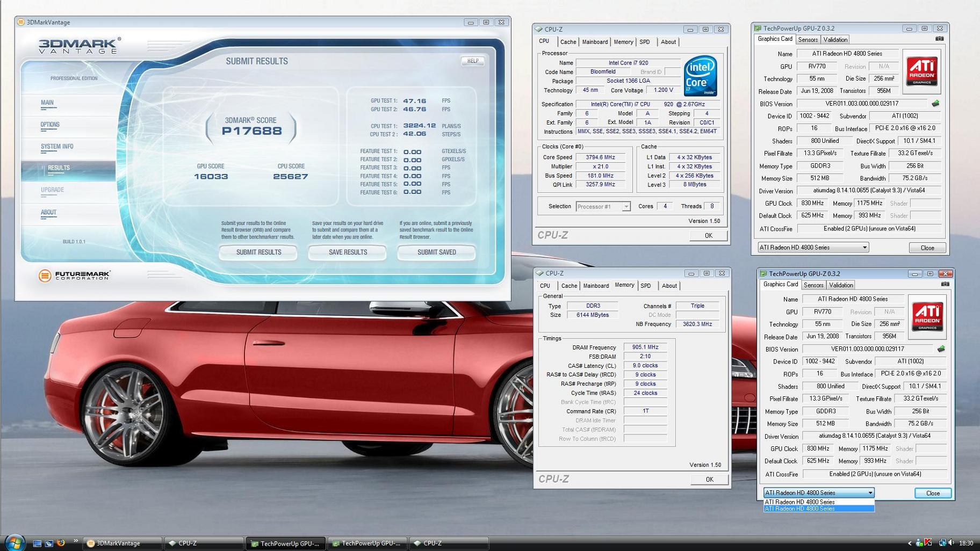Click the camera screenshot icon in lower GPU-Z
This screenshot has height=551, width=980.
point(945,284)
